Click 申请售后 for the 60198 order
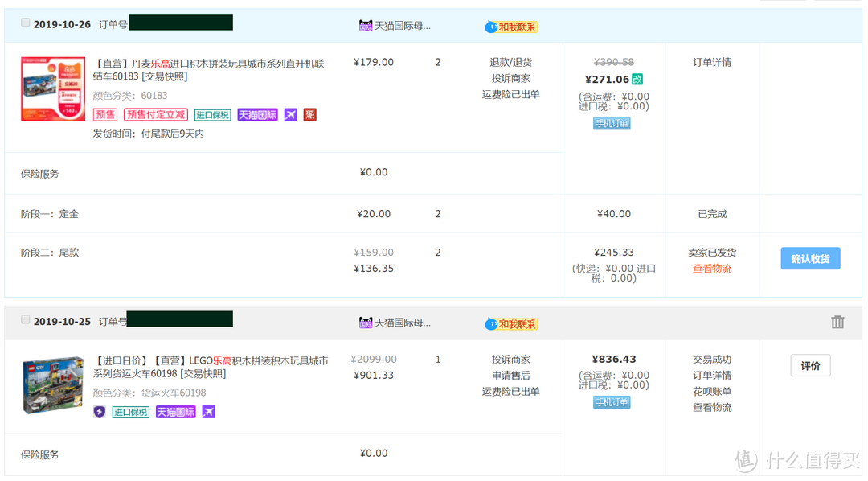 click(511, 375)
